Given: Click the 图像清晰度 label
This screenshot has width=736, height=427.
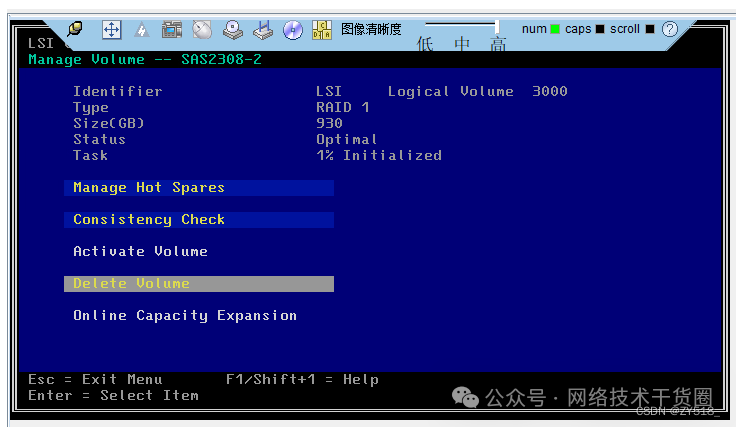Looking at the screenshot, I should click(x=371, y=29).
